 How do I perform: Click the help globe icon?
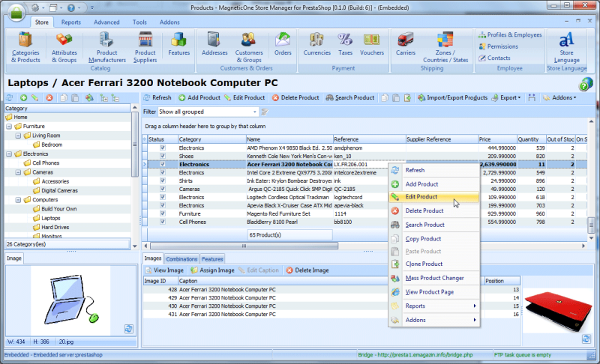coord(586,84)
